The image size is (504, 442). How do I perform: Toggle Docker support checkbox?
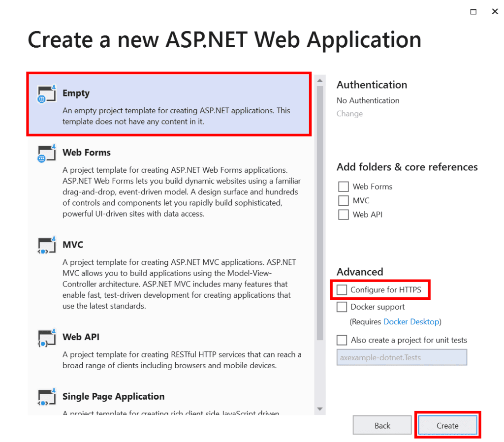342,307
